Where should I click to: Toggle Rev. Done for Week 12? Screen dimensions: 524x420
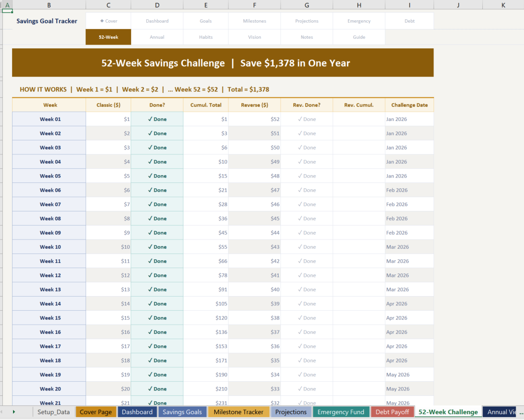pyautogui.click(x=306, y=275)
